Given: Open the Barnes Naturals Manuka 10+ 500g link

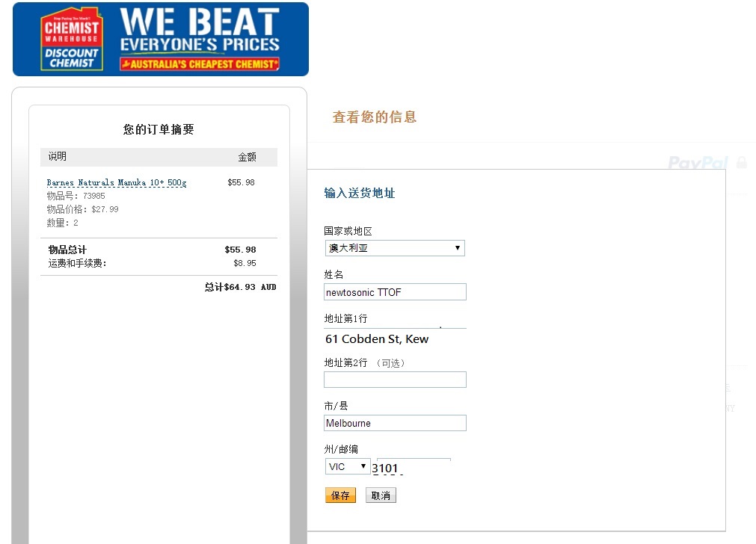Looking at the screenshot, I should pos(116,182).
